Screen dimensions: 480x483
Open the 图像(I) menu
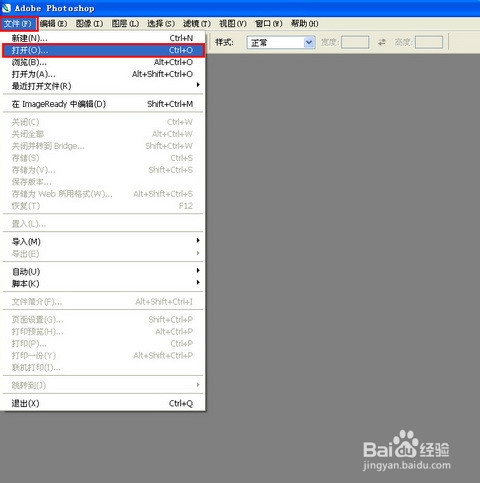[89, 24]
